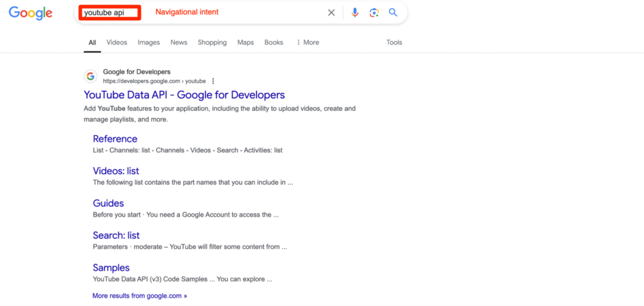
Task: Open YouTube Data API result title
Action: coord(184,95)
